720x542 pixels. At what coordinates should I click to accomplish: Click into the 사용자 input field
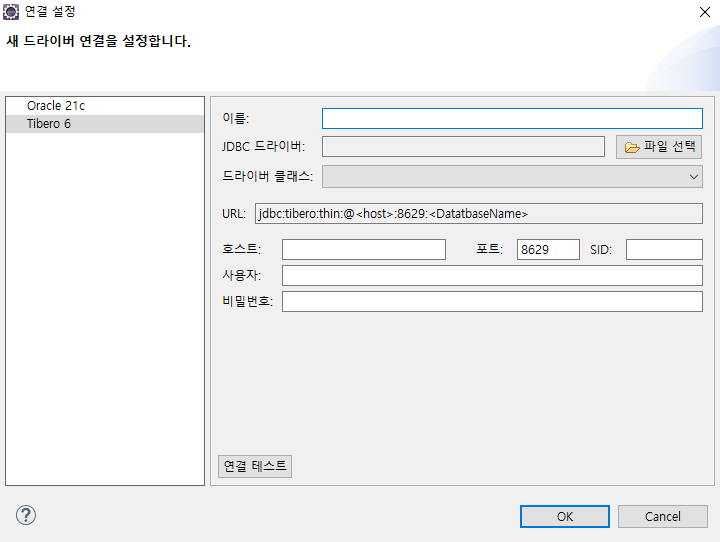coord(492,276)
